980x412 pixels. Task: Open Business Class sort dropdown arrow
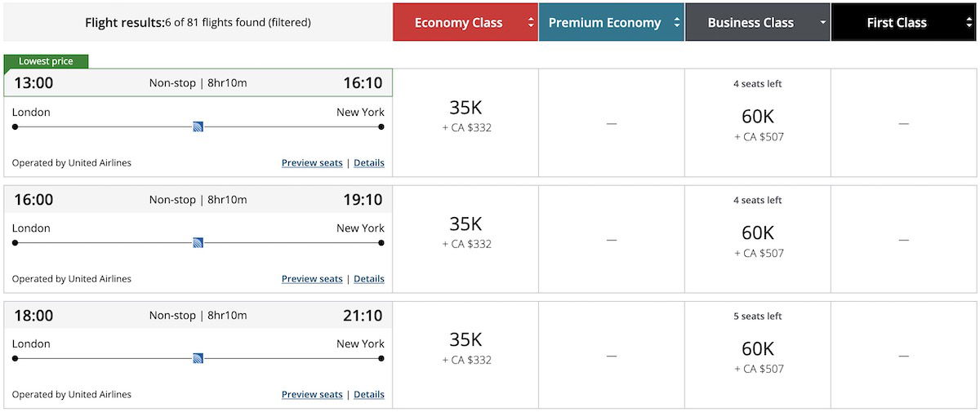point(823,23)
